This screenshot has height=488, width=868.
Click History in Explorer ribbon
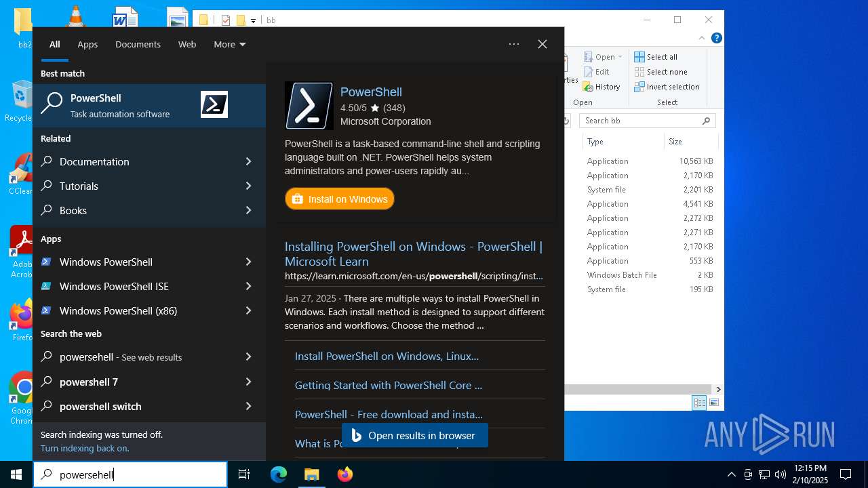tap(601, 87)
